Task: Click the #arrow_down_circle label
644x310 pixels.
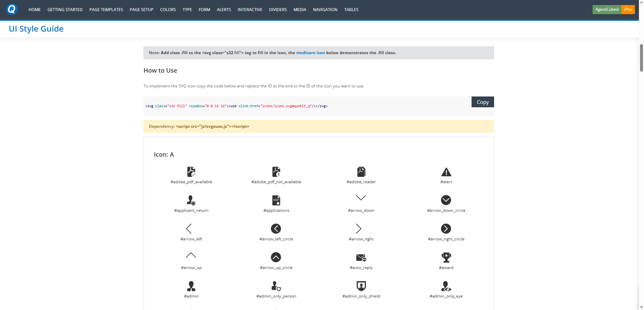Action: (446, 210)
